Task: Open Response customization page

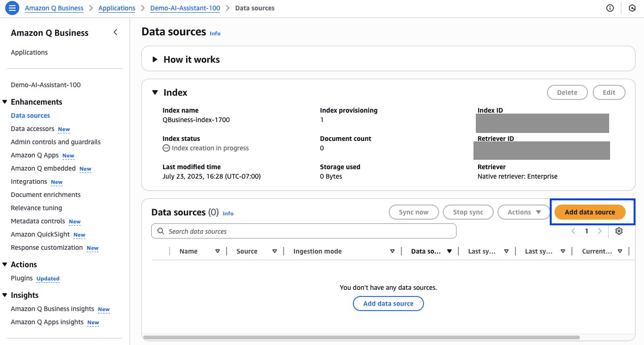Action: tap(47, 247)
